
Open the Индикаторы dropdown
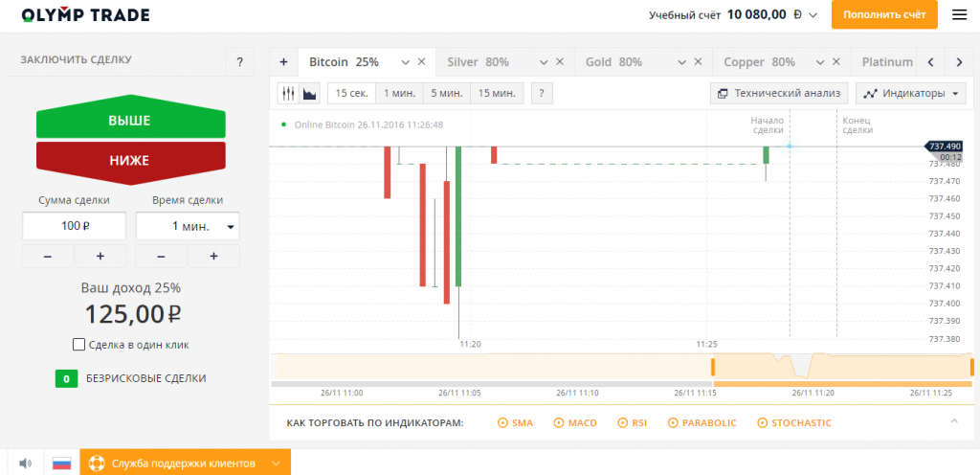pos(911,94)
